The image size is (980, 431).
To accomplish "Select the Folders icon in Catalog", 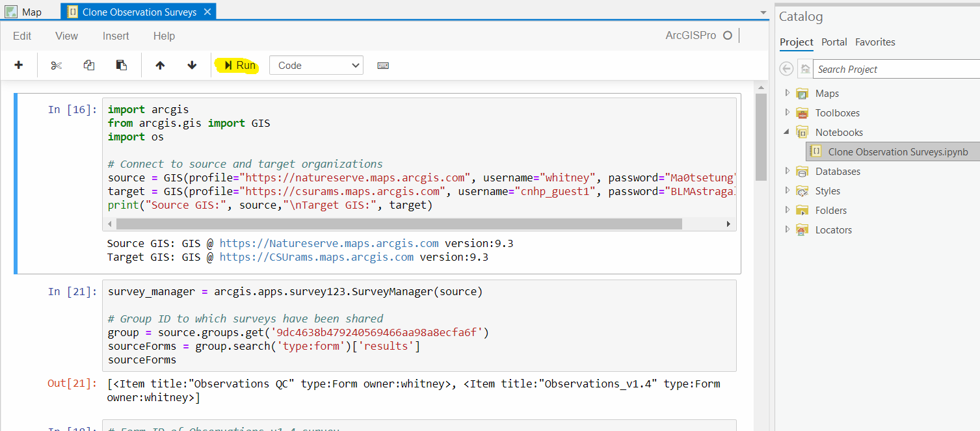I will coord(802,211).
